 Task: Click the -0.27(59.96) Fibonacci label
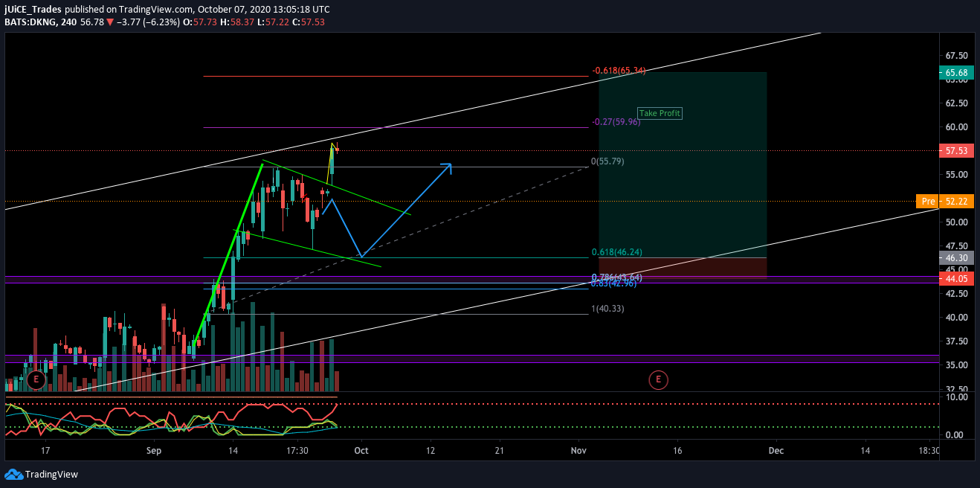[616, 122]
